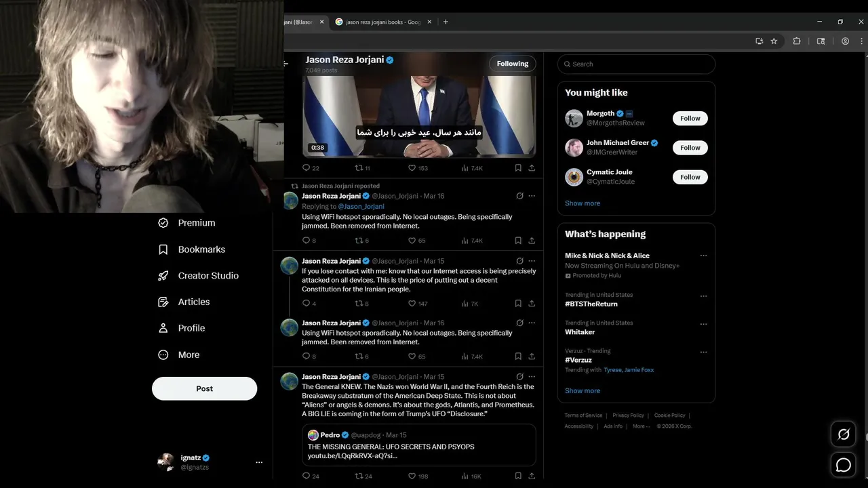Viewport: 868px width, 488px height.
Task: Open the Grok floating button
Action: 844,434
